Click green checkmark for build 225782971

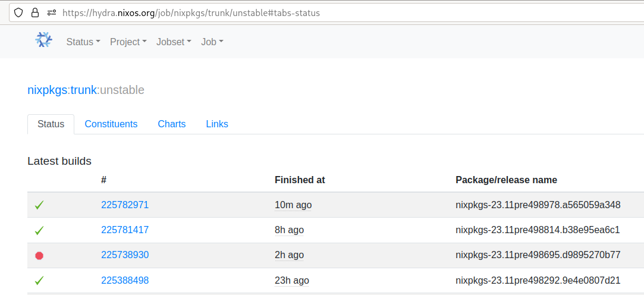[x=39, y=205]
